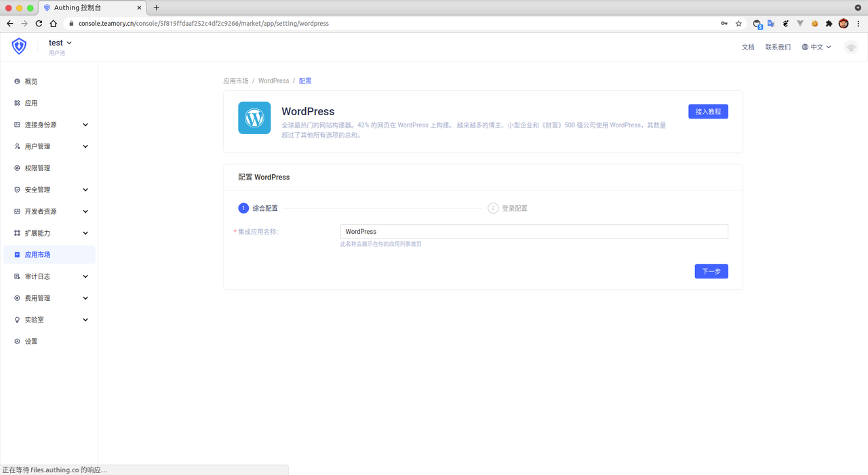
Task: Select step 2 登录配置
Action: click(508, 208)
